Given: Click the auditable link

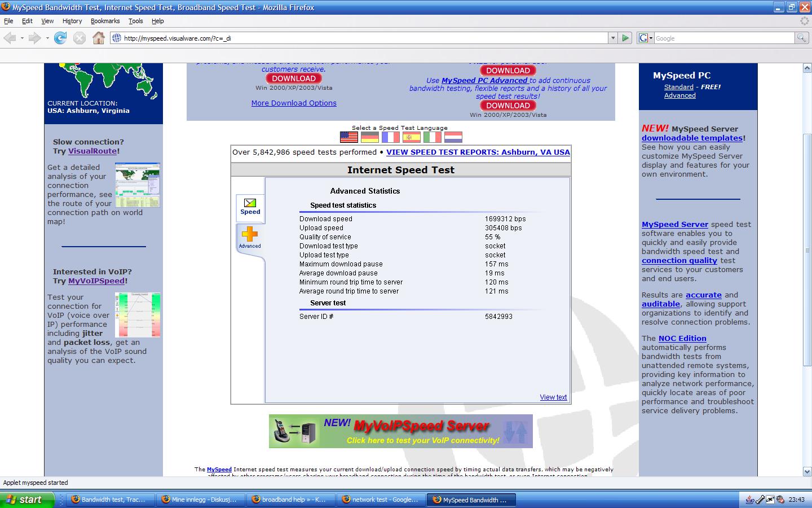Looking at the screenshot, I should [661, 304].
